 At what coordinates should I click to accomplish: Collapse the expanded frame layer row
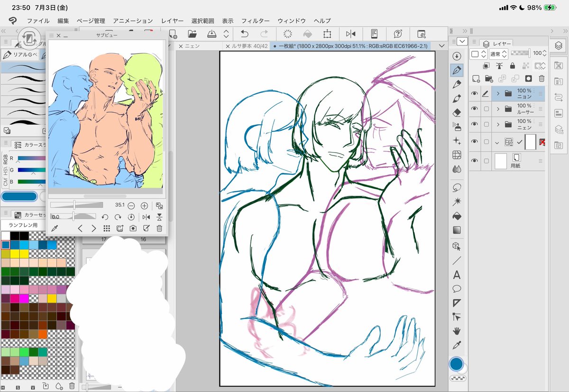coord(498,142)
